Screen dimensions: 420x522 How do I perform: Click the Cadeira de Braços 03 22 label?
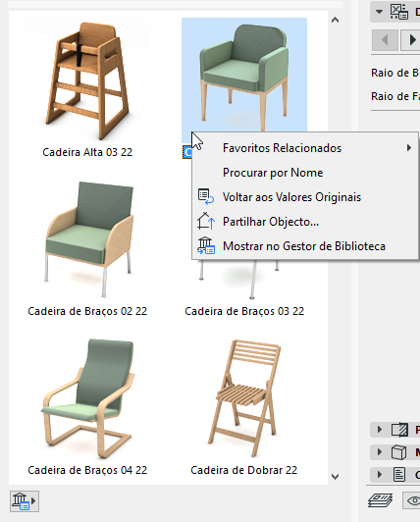(244, 311)
